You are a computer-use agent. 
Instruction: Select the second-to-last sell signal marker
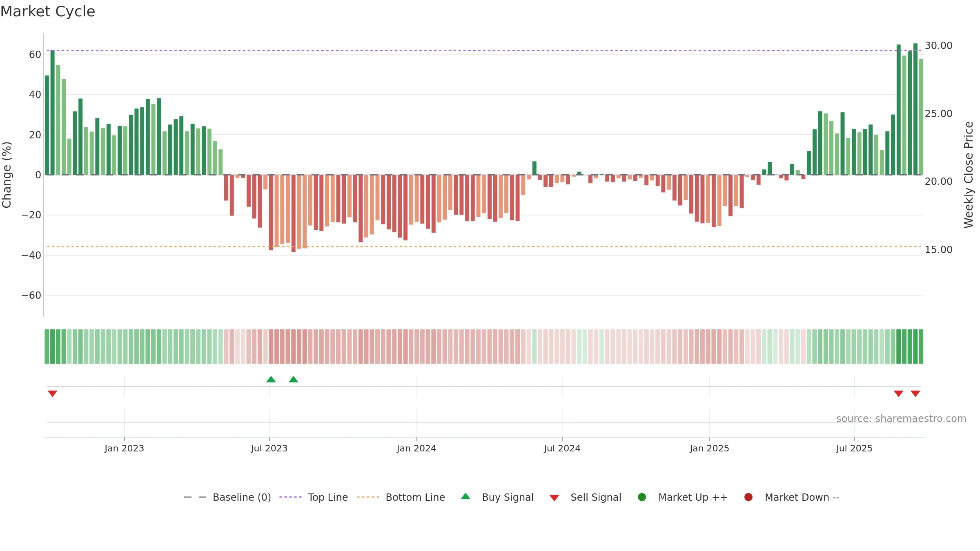point(898,393)
